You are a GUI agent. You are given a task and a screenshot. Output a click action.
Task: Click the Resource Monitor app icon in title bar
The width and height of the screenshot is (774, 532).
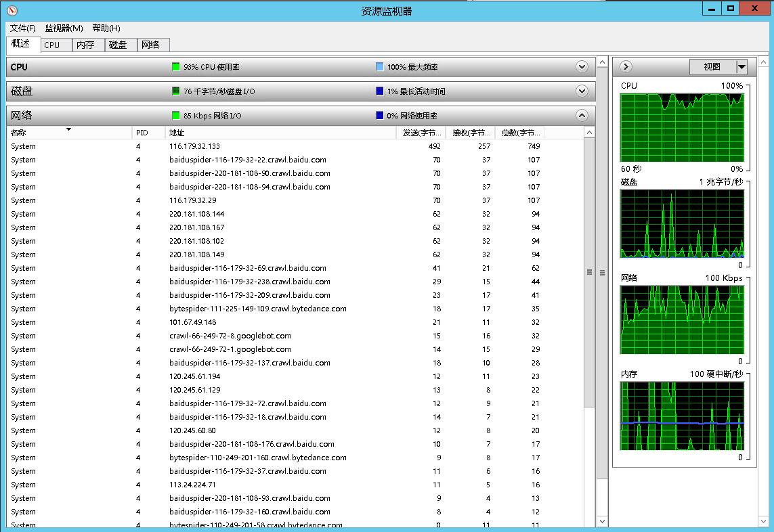(12, 10)
